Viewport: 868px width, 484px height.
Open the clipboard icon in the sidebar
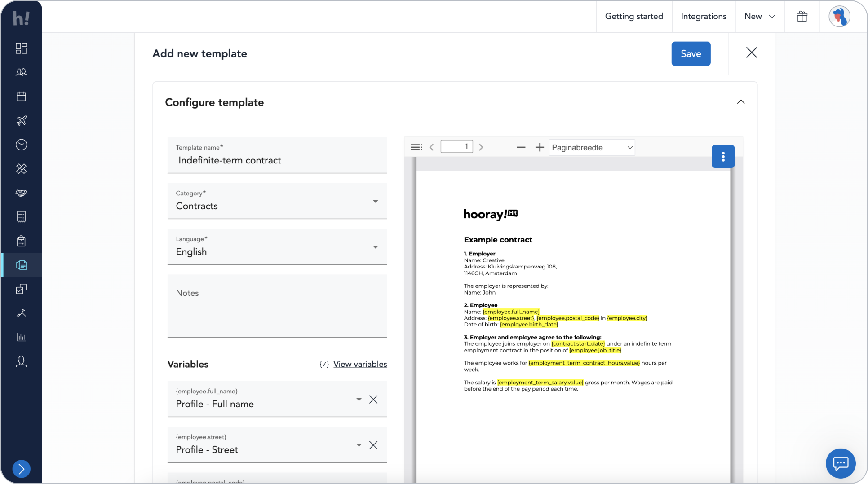pos(21,241)
